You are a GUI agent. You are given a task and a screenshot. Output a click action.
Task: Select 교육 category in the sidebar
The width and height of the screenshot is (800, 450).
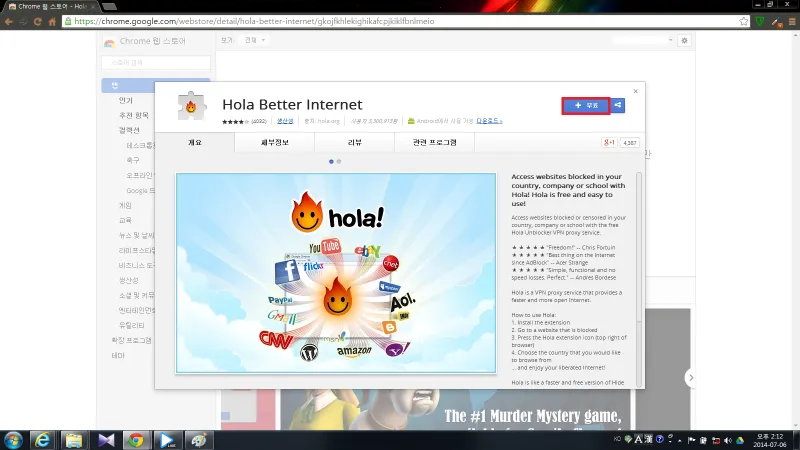tap(125, 220)
